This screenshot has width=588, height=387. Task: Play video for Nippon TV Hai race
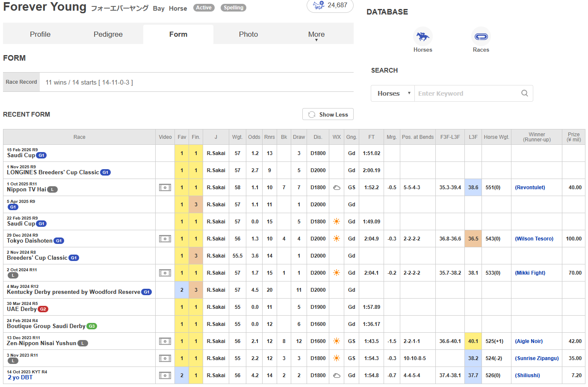pyautogui.click(x=165, y=188)
